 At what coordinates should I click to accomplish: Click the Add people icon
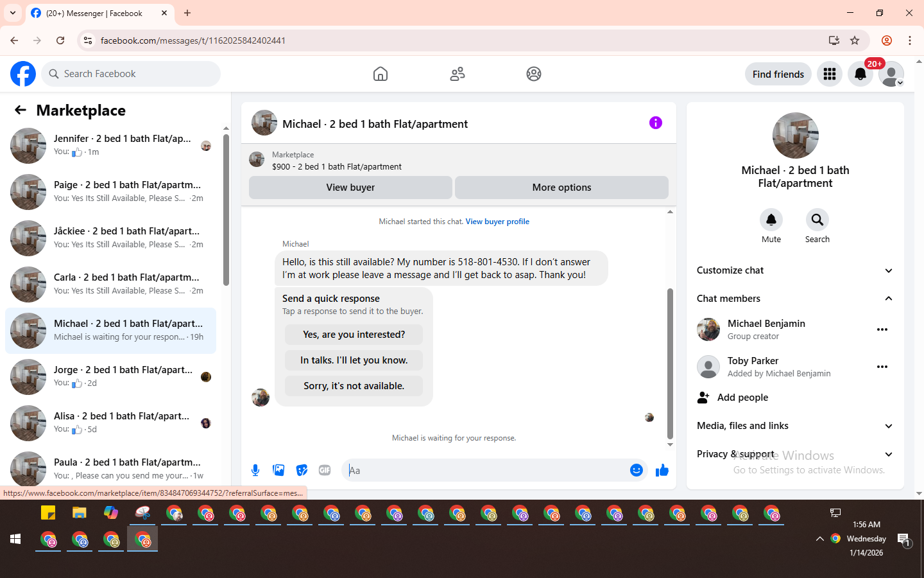pos(703,398)
